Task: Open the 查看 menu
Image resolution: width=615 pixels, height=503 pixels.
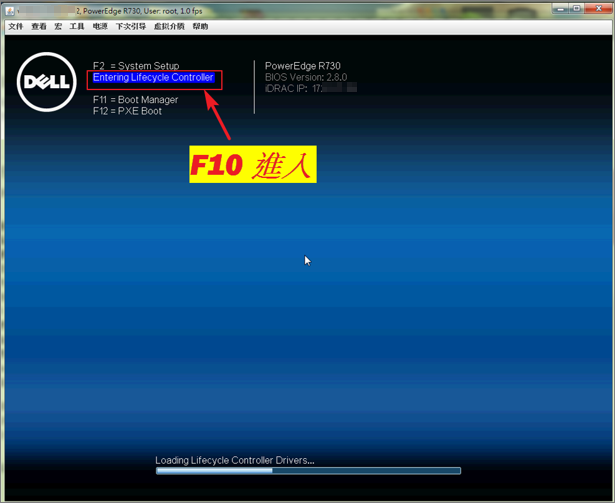Action: click(39, 26)
